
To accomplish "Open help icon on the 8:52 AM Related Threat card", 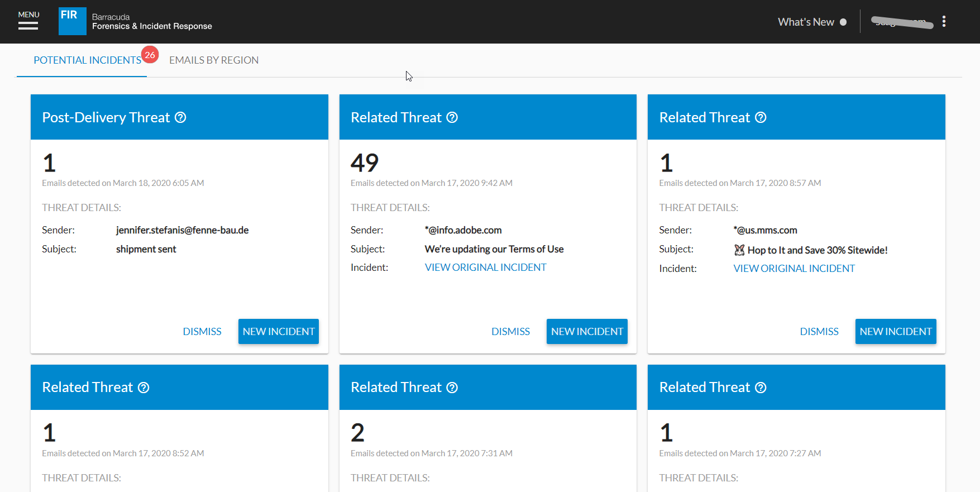I will pos(144,388).
